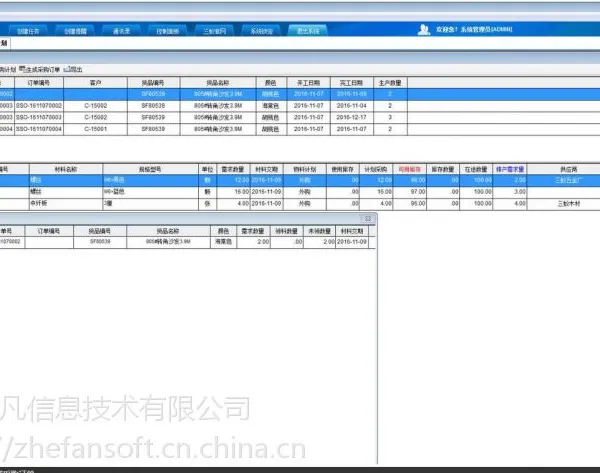The height and width of the screenshot is (473, 600).
Task: Click the 完工日期 column header
Action: (352, 83)
